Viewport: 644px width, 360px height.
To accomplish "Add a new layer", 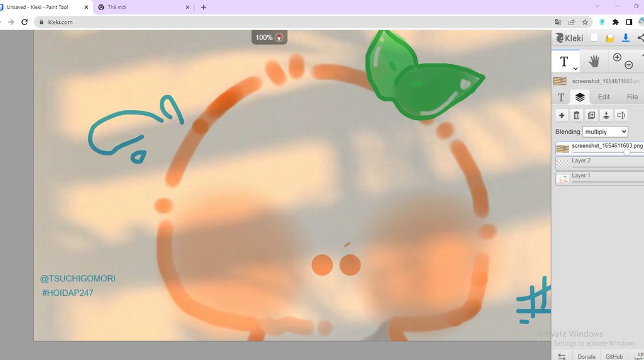I will (562, 115).
